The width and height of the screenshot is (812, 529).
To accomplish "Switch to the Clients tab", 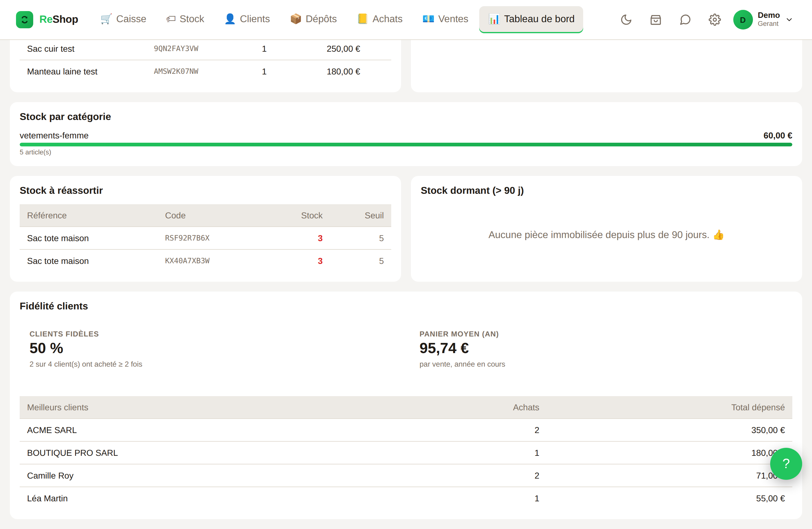I will pos(247,19).
